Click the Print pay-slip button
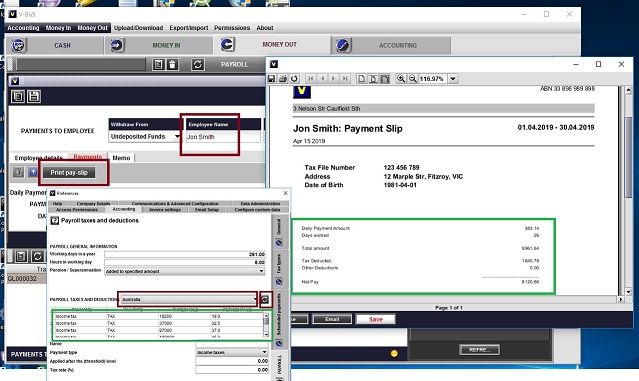This screenshot has height=381, width=639. 69,173
